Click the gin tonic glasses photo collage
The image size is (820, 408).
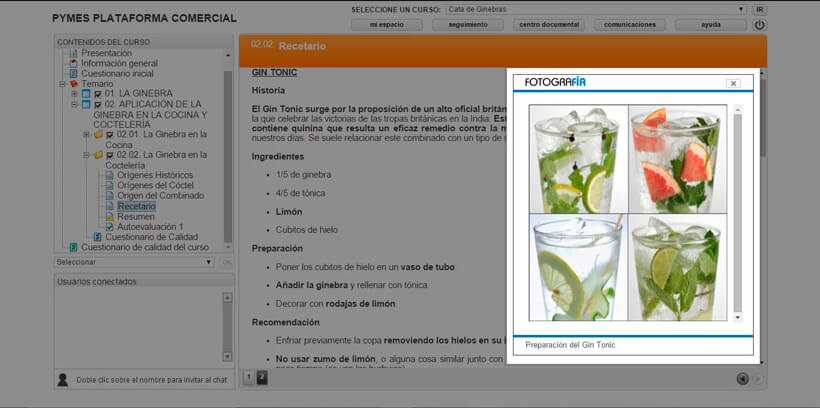(628, 213)
